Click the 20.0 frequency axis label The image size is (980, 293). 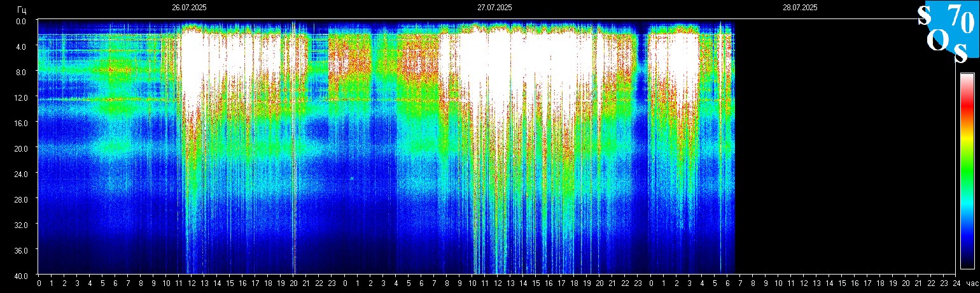coord(20,148)
